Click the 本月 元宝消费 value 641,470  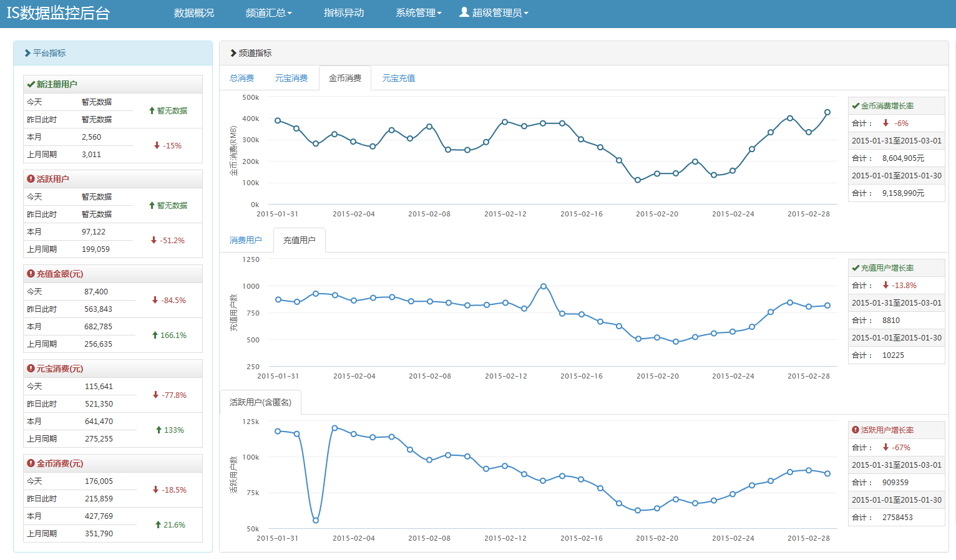[x=99, y=422]
